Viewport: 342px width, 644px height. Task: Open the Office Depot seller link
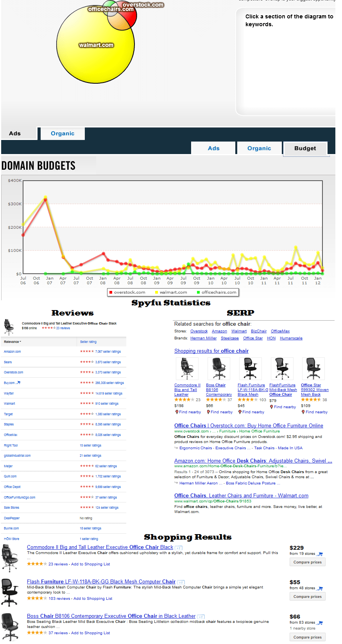click(12, 487)
